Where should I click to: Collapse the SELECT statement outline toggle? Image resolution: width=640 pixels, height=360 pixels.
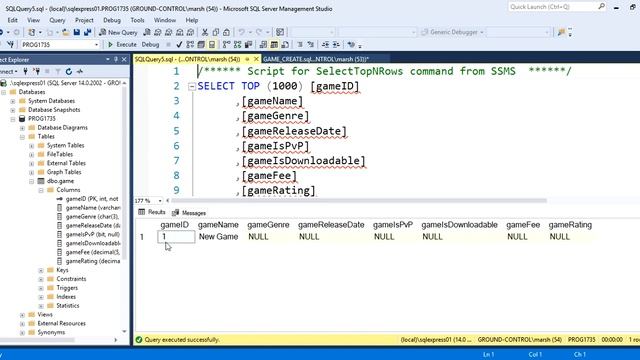191,86
